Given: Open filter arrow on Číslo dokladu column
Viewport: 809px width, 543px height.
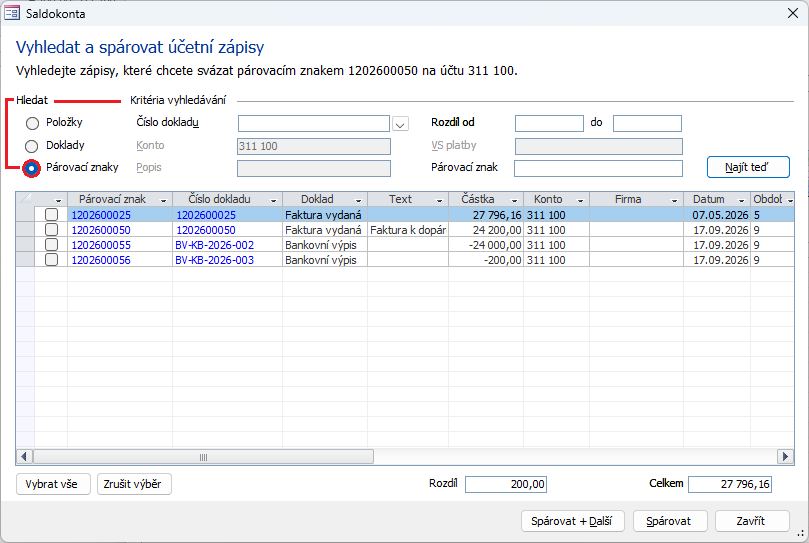Looking at the screenshot, I should [x=273, y=200].
